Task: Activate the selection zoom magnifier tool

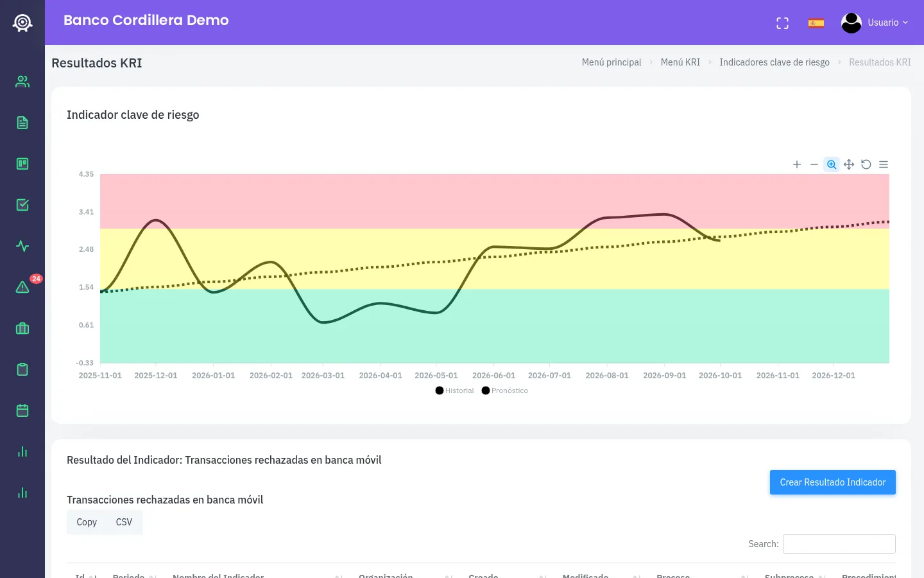Action: point(832,164)
